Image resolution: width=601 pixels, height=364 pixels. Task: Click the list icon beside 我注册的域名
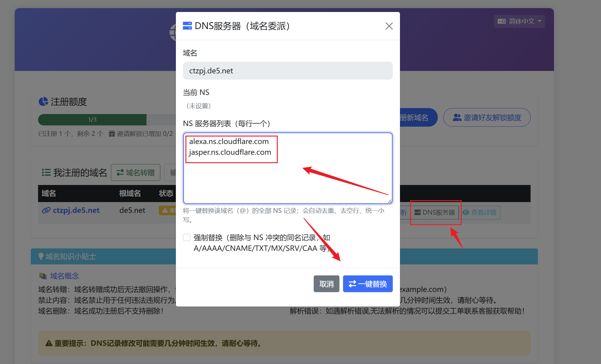pos(46,172)
